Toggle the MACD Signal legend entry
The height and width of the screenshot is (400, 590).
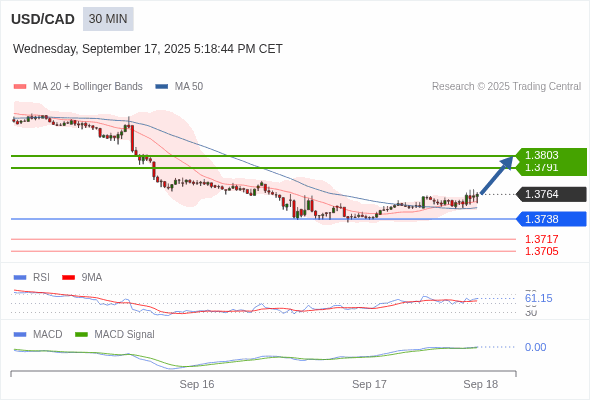tap(115, 335)
